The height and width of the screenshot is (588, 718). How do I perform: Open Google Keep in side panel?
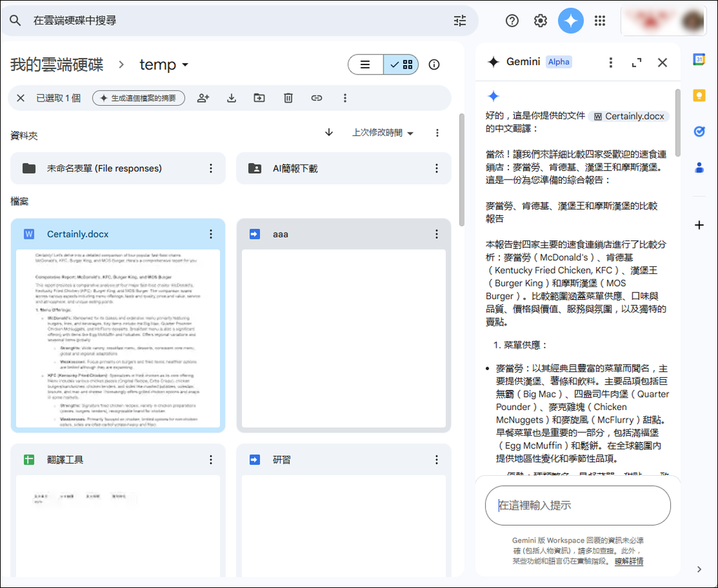pyautogui.click(x=699, y=95)
